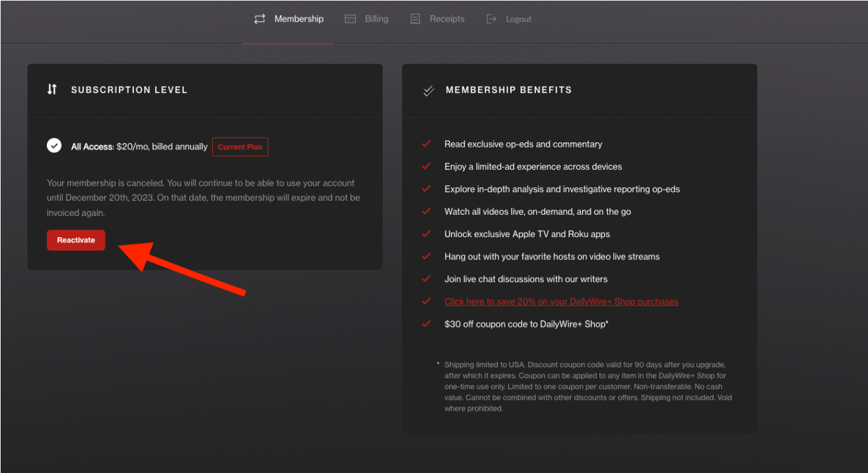This screenshot has height=473, width=868.
Task: Click 'Unlock exclusive Apple TV and Roku apps'
Action: [527, 234]
